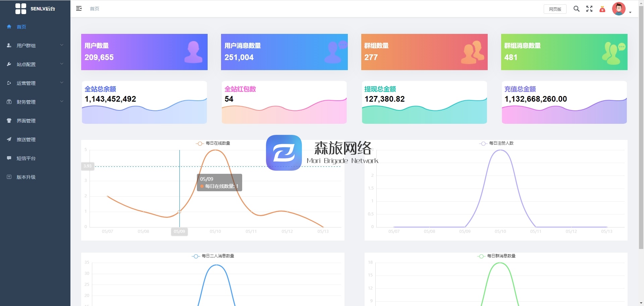Click the 全站总余额 card
The height and width of the screenshot is (306, 644).
pyautogui.click(x=144, y=102)
